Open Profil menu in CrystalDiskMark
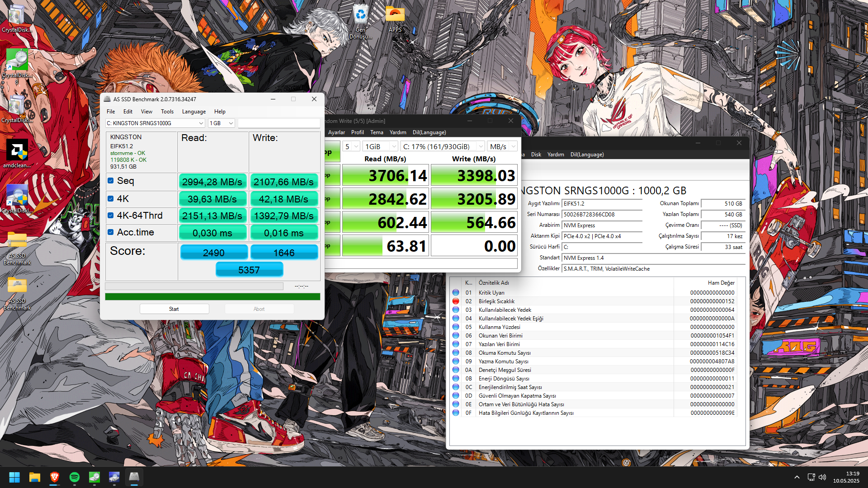The width and height of the screenshot is (868, 488). point(357,132)
